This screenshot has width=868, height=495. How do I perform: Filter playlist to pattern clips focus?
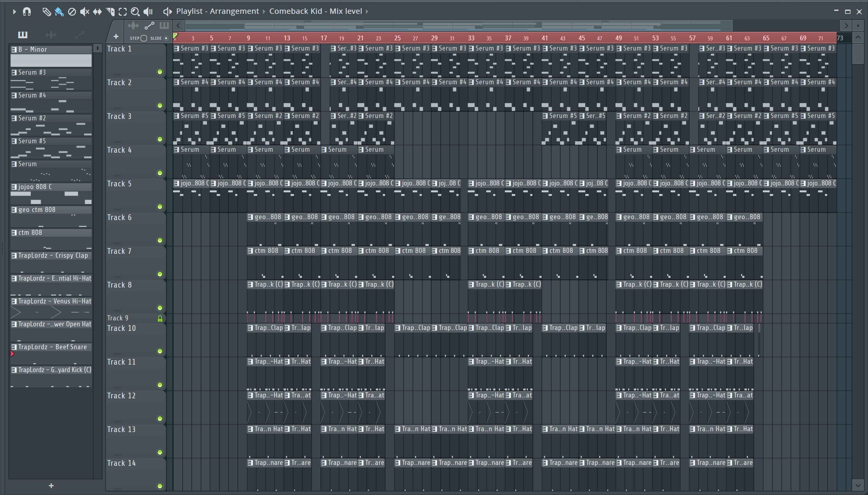164,26
